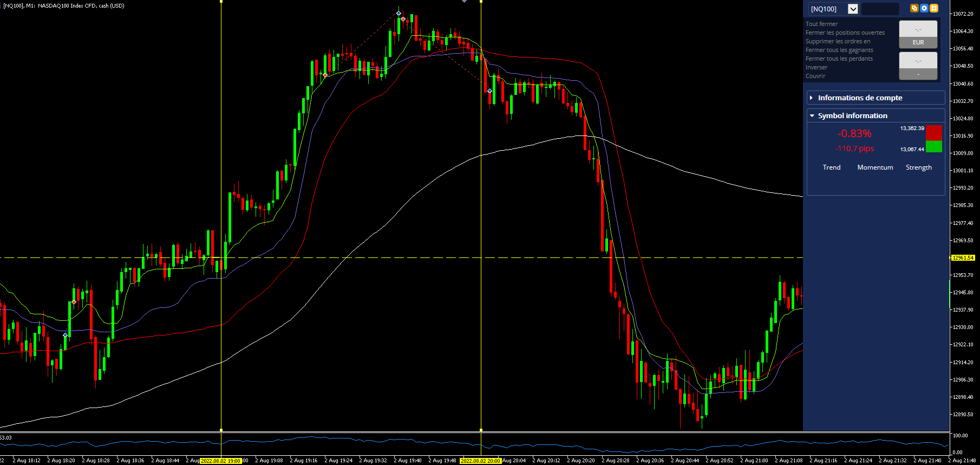Click the orange expand-panel icon
The height and width of the screenshot is (465, 980).
coord(934,8)
